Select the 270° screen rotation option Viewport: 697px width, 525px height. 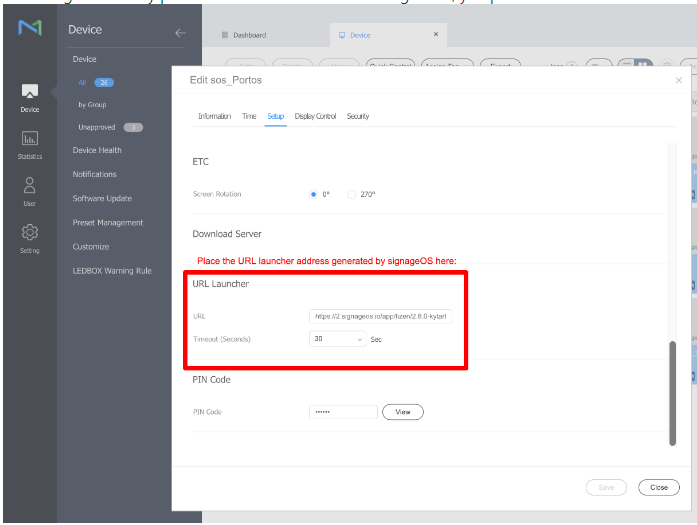[351, 194]
